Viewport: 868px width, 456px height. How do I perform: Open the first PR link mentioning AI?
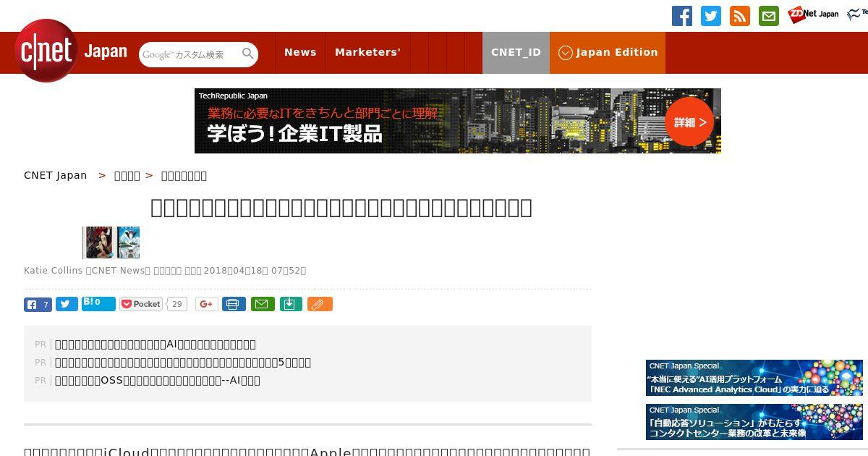[x=156, y=345]
